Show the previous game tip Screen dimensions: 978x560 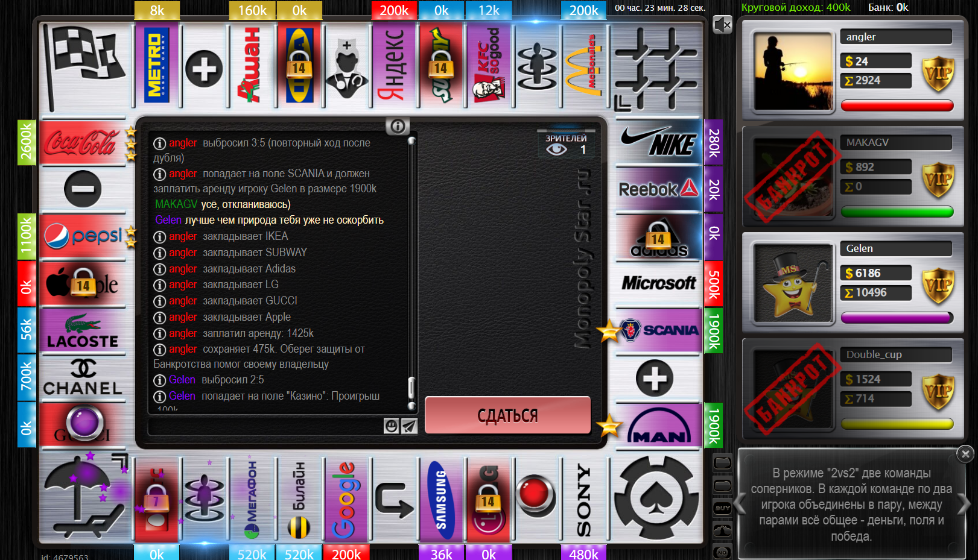[x=741, y=504]
